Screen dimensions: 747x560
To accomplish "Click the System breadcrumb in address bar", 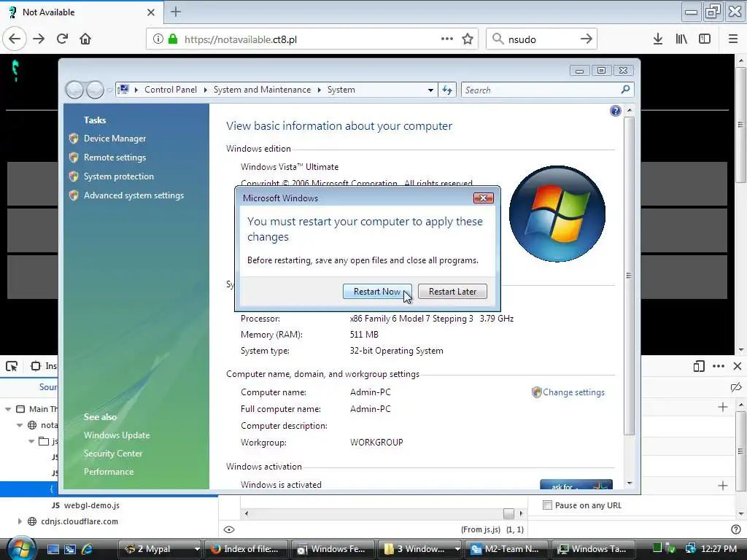I will click(x=341, y=90).
